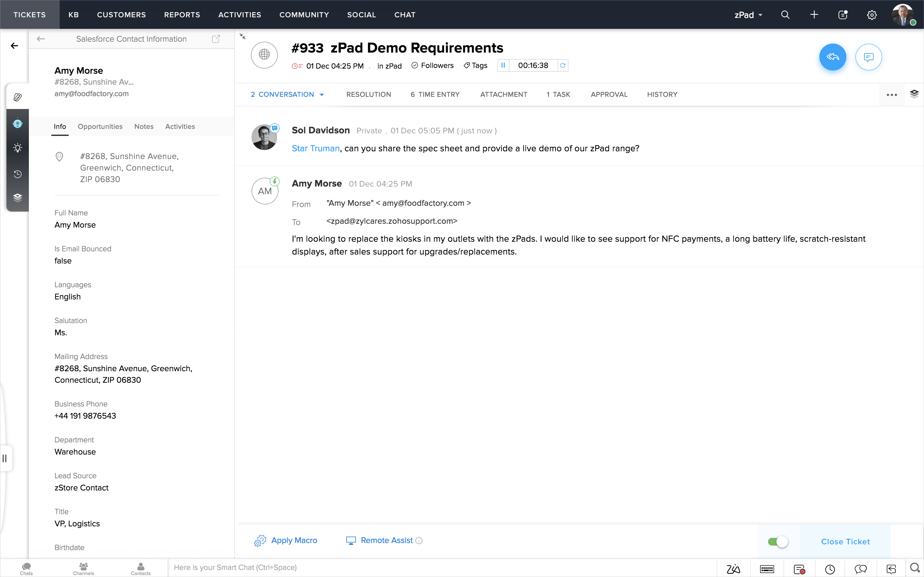Click the blue comment icon button
The width and height of the screenshot is (924, 577).
868,57
